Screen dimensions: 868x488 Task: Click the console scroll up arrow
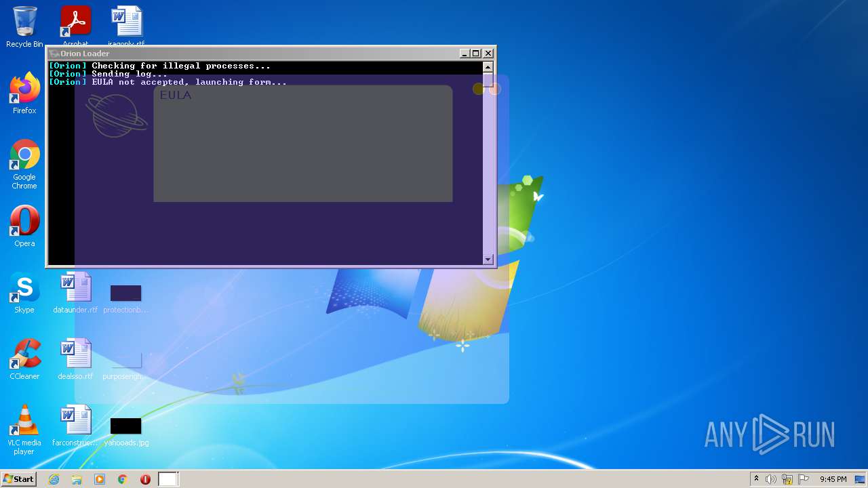(x=488, y=66)
